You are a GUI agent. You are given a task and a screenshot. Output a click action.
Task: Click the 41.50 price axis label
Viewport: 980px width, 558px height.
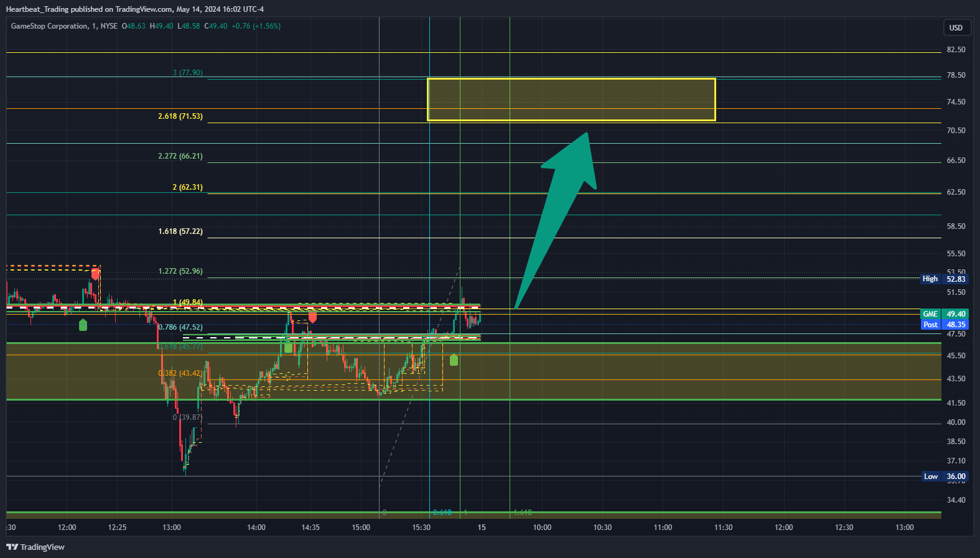956,403
